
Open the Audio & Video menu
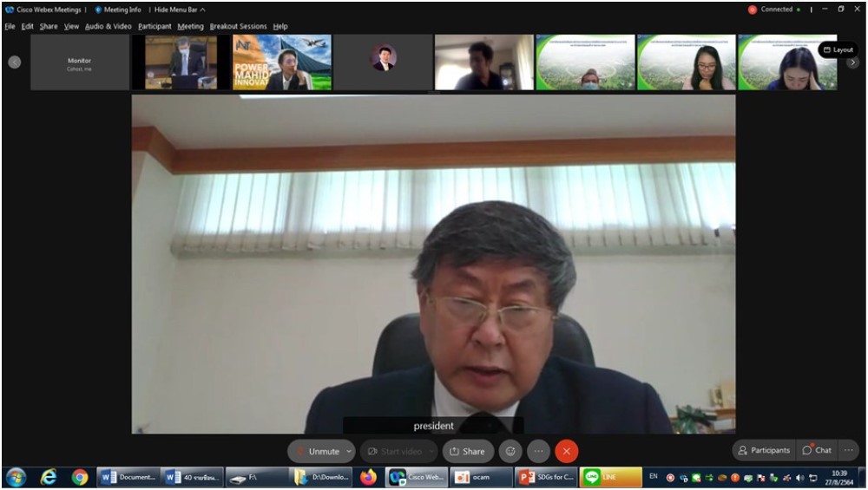108,26
